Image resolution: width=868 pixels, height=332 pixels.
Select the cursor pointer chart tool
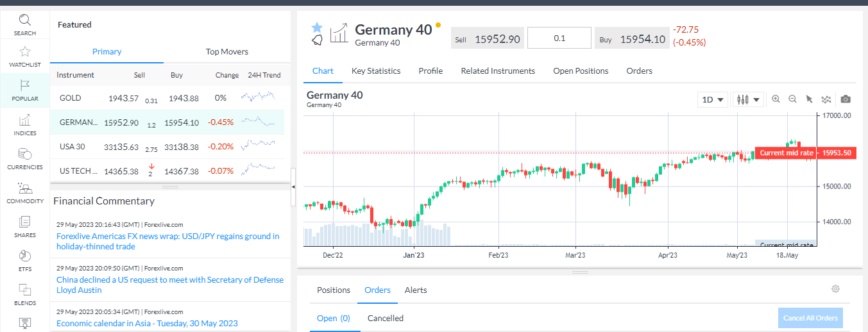pos(809,99)
